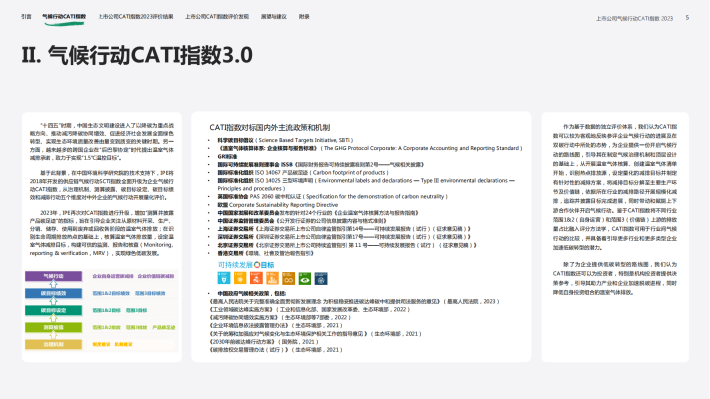
Task: Select the red-orange SDG goal icon
Action: click(256, 278)
